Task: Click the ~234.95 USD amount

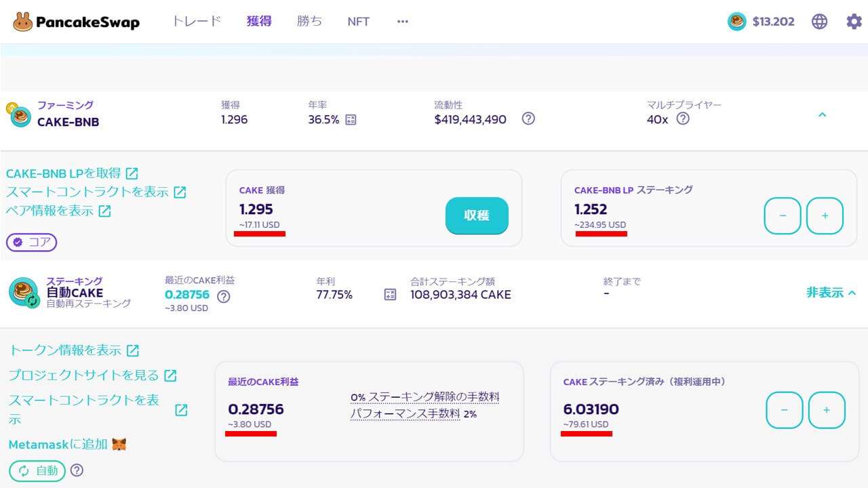Action: (x=600, y=225)
